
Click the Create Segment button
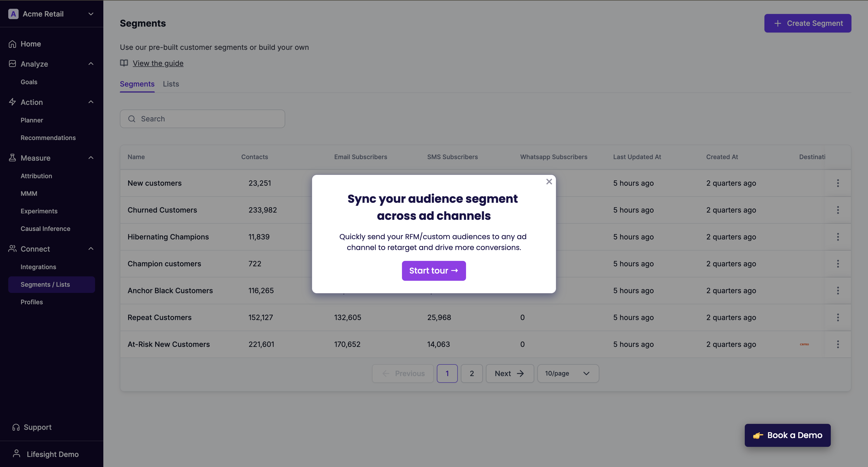[x=808, y=23]
